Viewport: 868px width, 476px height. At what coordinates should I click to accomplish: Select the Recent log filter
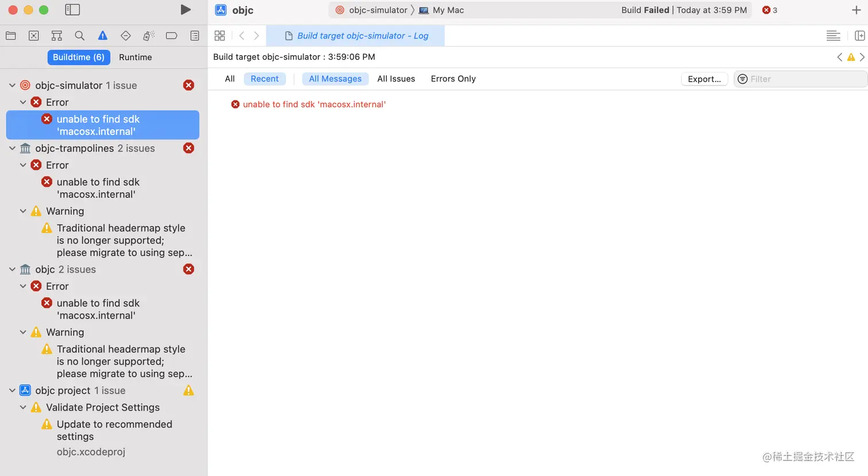[x=265, y=79]
